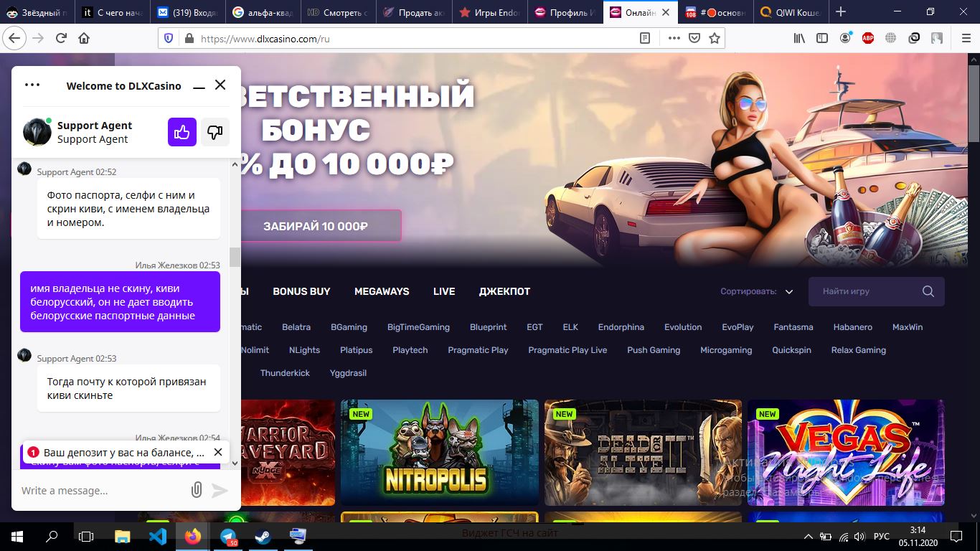Viewport: 980px width, 551px height.
Task: Open Telegram from taskbar
Action: 227,536
